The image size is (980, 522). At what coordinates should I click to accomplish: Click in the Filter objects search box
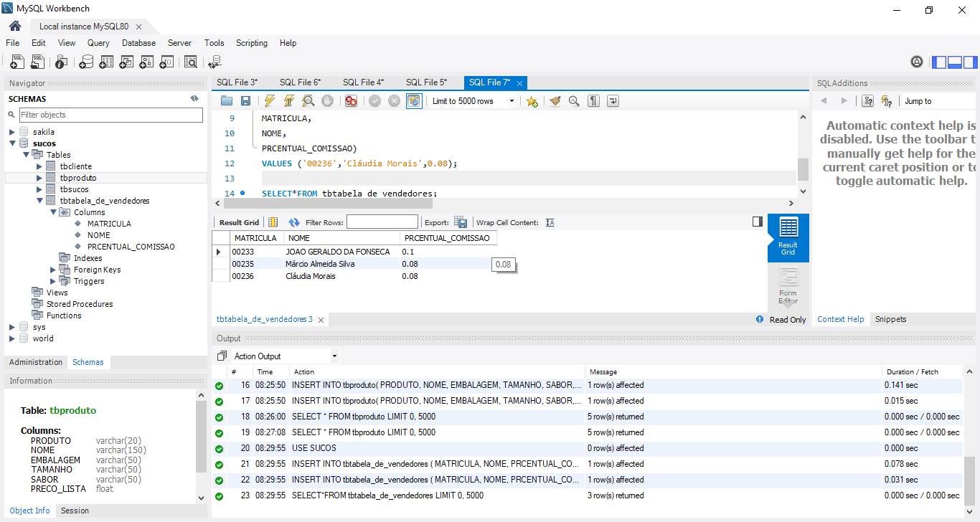click(110, 115)
